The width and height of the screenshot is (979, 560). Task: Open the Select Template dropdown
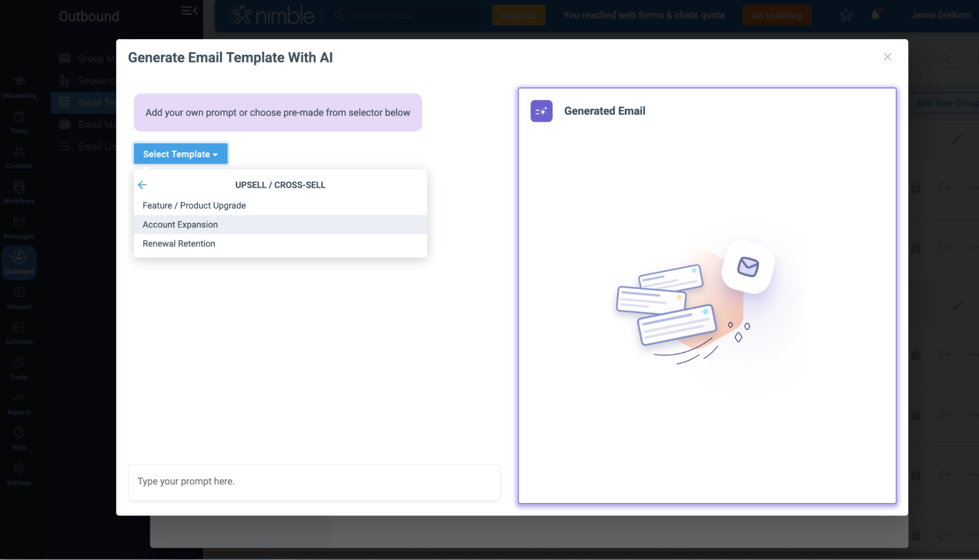tap(180, 153)
